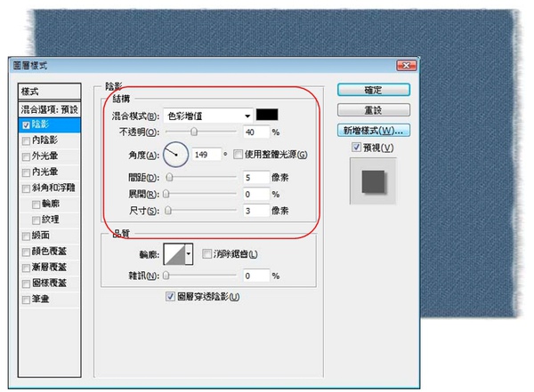Enable the 輪廓 sub-option under bevel
This screenshot has height=392, width=534.
(36, 204)
